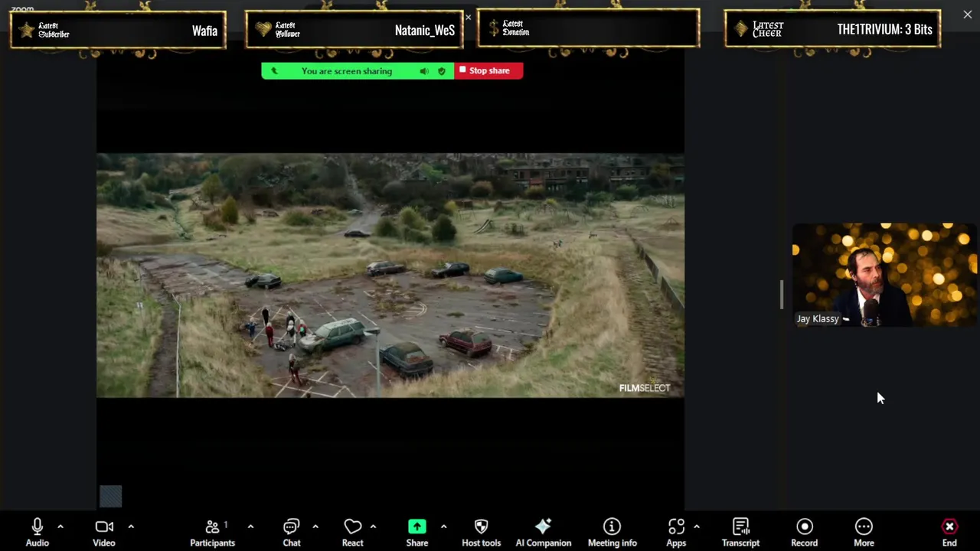Click the Jay Klassy name label

818,318
